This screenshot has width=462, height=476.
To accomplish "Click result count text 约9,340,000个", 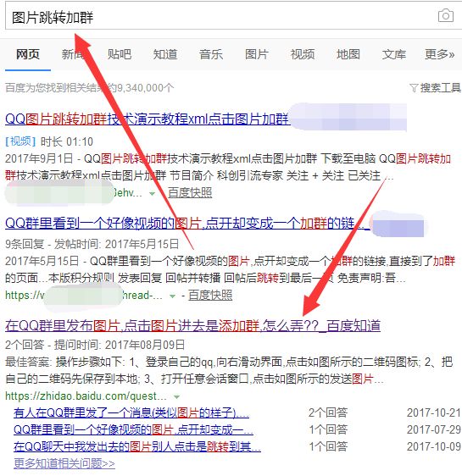I will [x=141, y=88].
